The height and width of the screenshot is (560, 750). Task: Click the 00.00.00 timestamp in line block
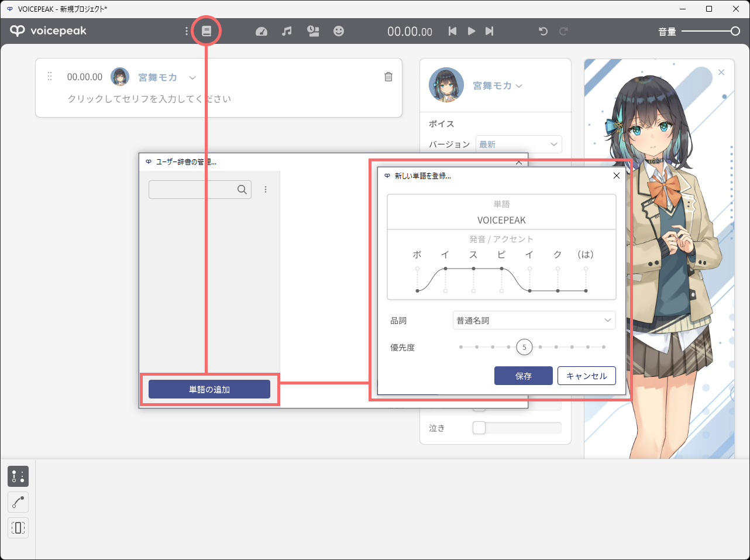(x=85, y=77)
